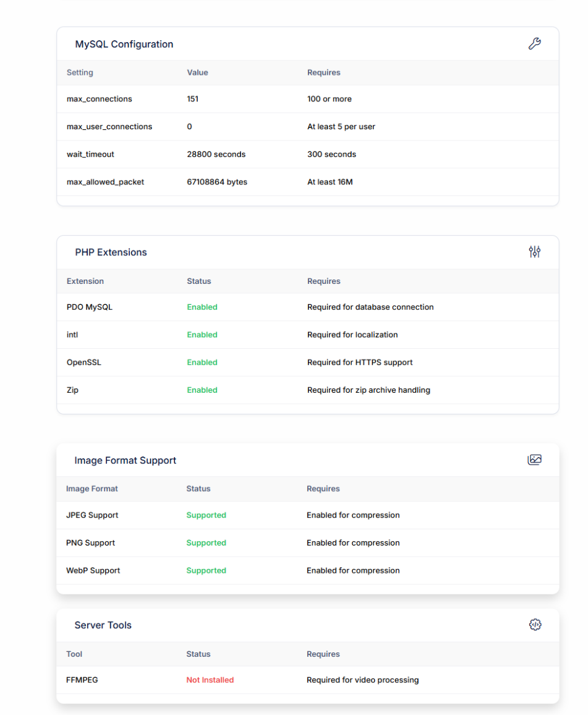The width and height of the screenshot is (588, 715).
Task: Click the Zip extension row label
Action: pyautogui.click(x=72, y=390)
